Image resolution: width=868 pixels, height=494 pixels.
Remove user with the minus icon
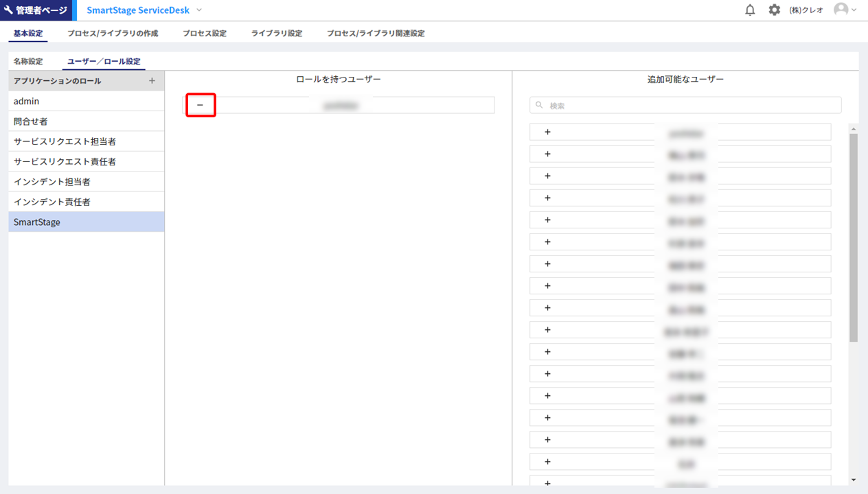pos(201,105)
